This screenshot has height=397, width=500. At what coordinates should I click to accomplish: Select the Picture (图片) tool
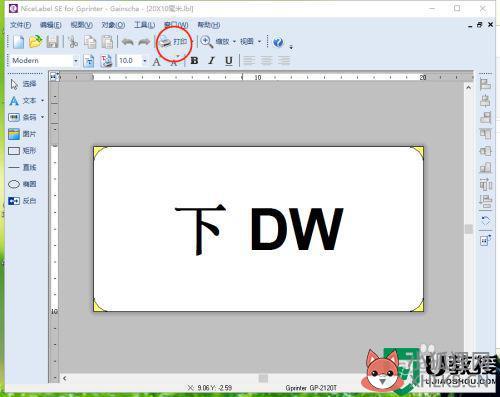tap(22, 134)
